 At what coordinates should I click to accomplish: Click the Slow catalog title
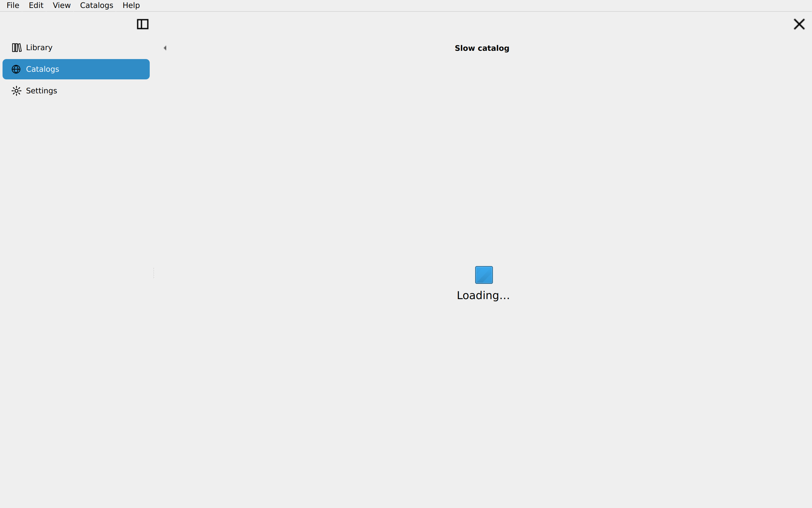click(x=482, y=48)
